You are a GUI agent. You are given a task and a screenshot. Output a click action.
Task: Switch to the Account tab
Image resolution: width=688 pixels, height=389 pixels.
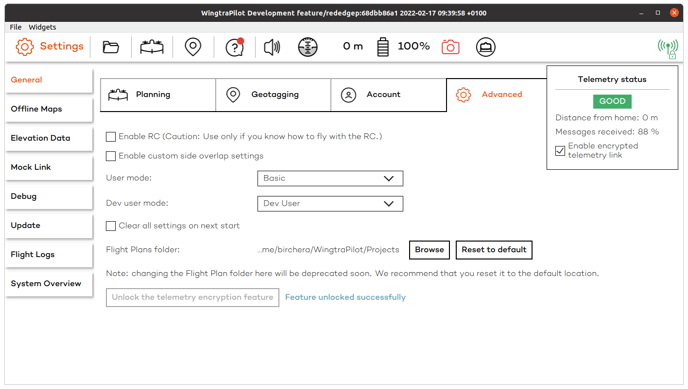point(388,95)
